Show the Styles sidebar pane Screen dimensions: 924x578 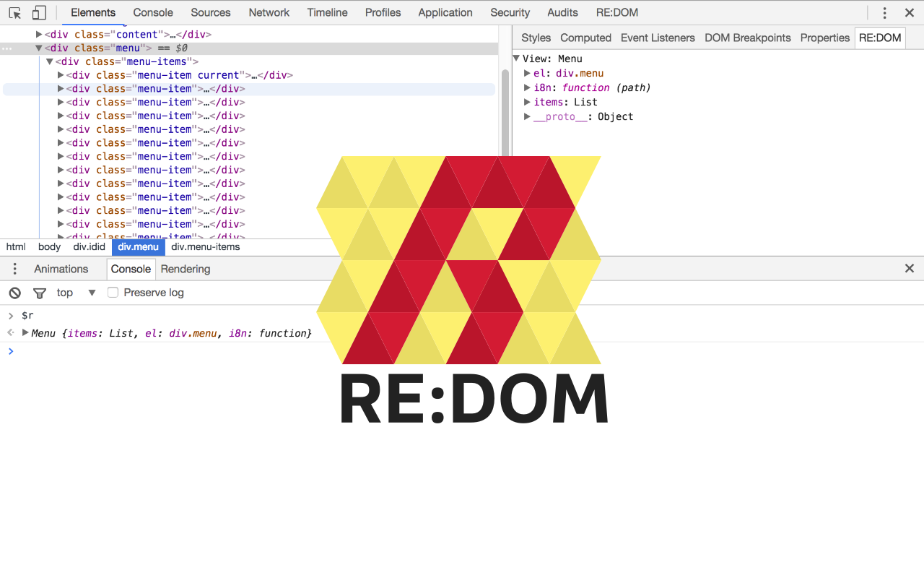pyautogui.click(x=536, y=38)
